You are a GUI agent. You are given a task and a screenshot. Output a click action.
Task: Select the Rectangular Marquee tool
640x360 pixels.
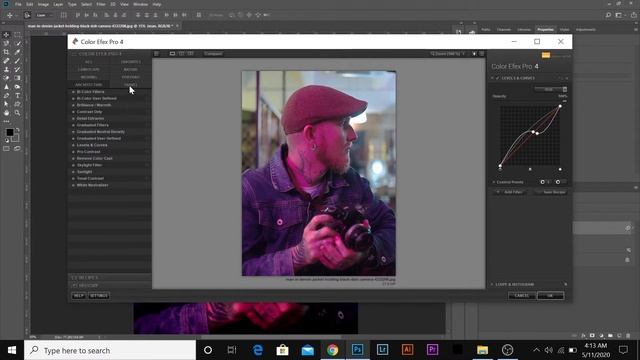click(x=17, y=35)
